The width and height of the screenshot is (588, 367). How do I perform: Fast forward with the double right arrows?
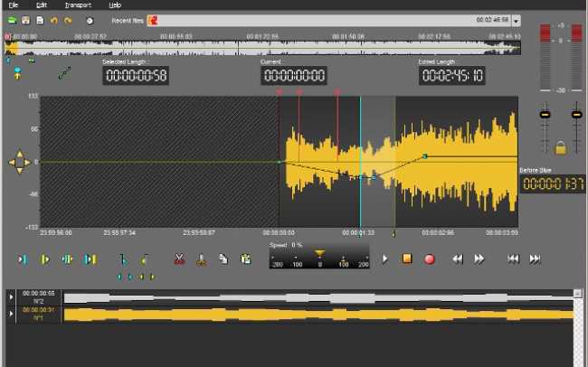479,259
